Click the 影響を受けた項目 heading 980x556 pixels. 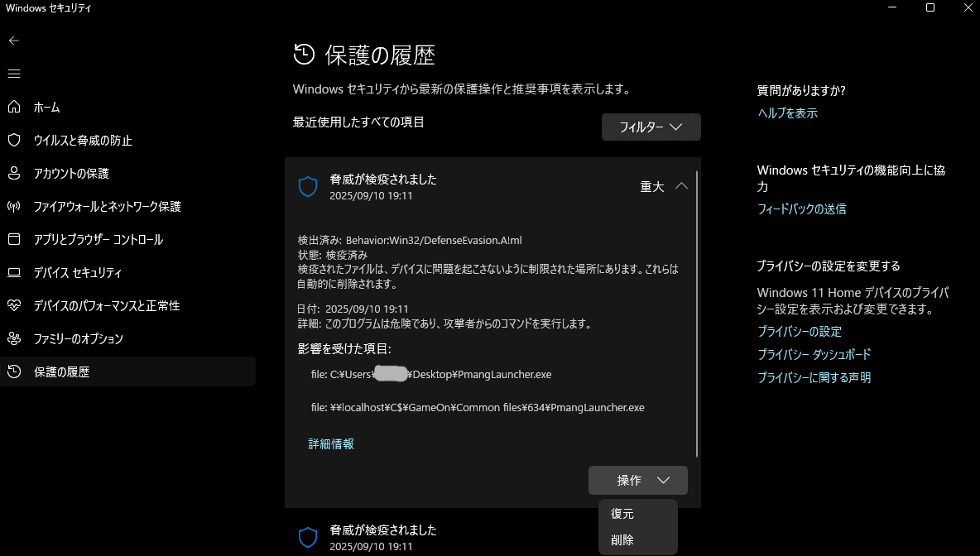tap(344, 348)
